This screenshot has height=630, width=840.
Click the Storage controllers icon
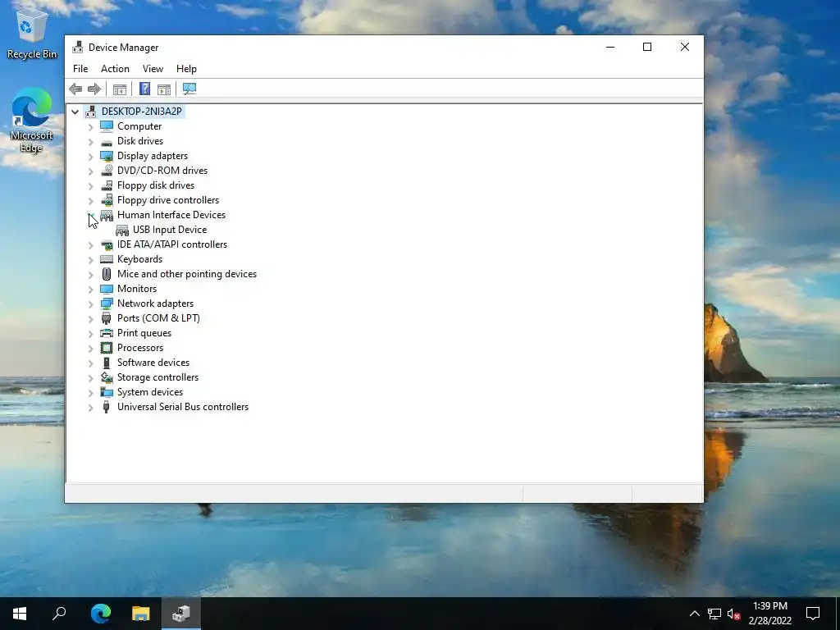click(x=107, y=377)
